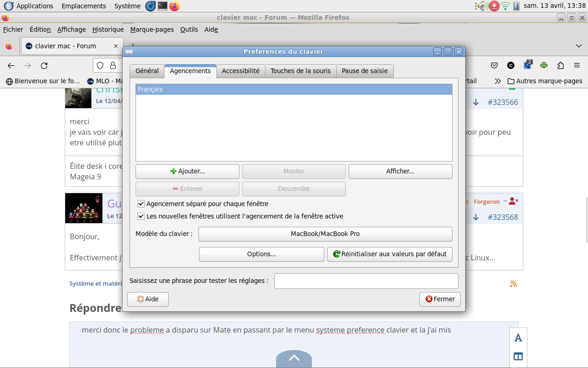
Task: Show more bookmarks with the double chevron
Action: [x=498, y=81]
